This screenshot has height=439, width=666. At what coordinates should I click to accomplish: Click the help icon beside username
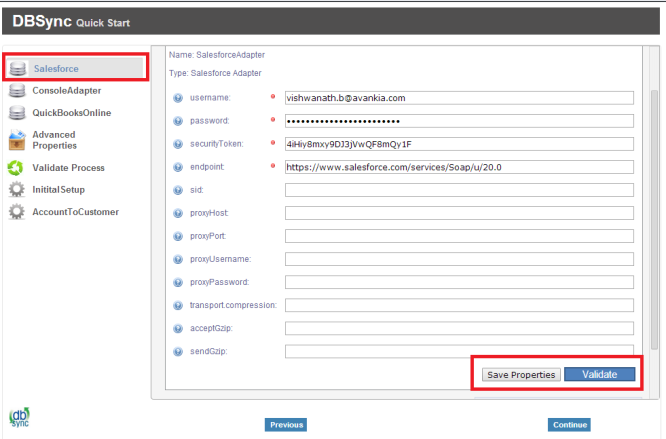(x=178, y=98)
